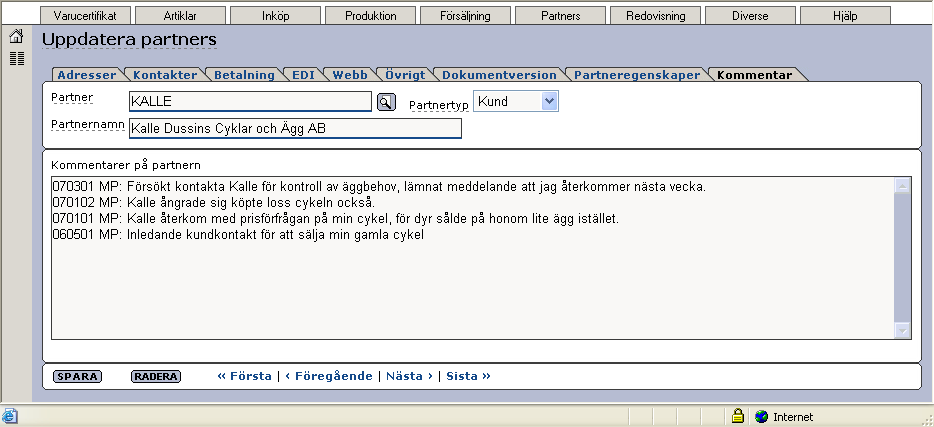934x427 pixels.
Task: Go to first record via Första link
Action: pos(245,376)
